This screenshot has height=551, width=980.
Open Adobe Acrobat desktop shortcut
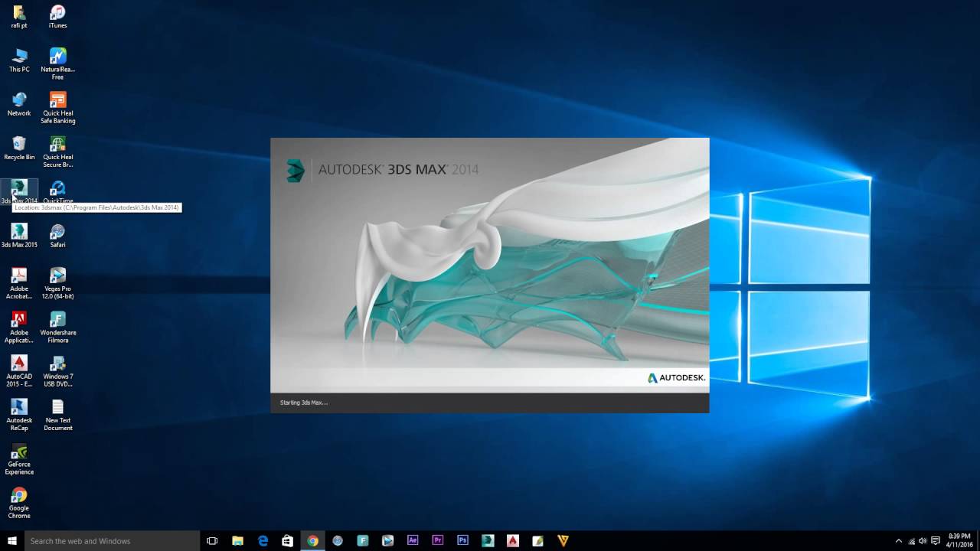(x=19, y=283)
